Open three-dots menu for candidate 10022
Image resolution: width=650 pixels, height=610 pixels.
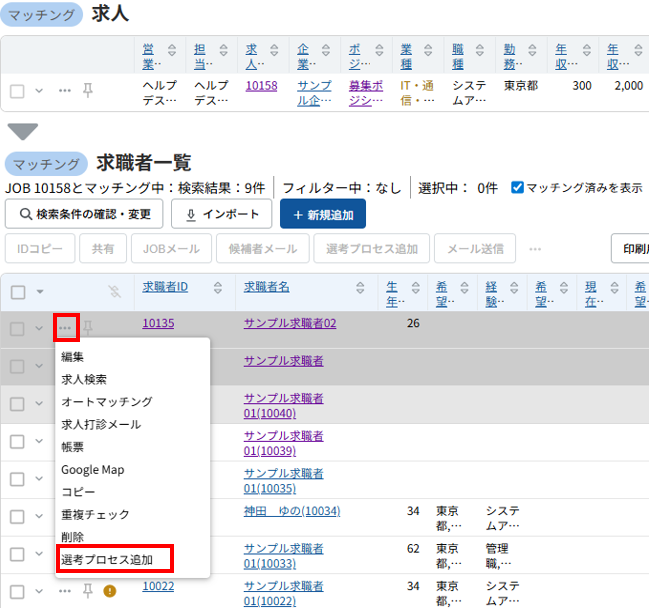point(65,591)
